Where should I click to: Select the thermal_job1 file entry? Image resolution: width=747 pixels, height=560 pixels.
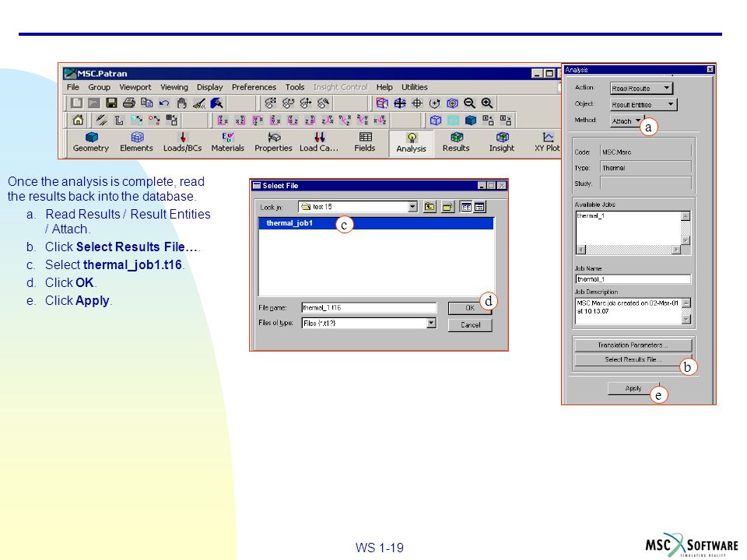(376, 223)
